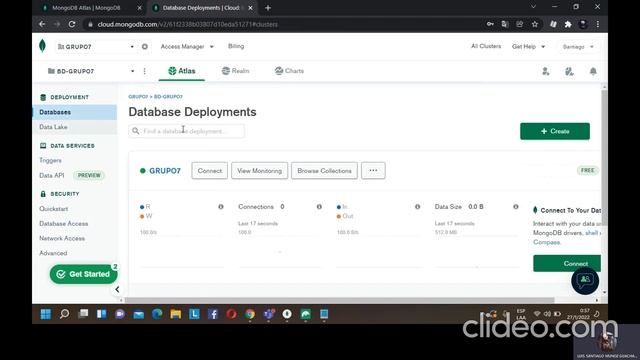Open Facebook taskbar icon
This screenshot has height=360, width=640.
[x=213, y=314]
